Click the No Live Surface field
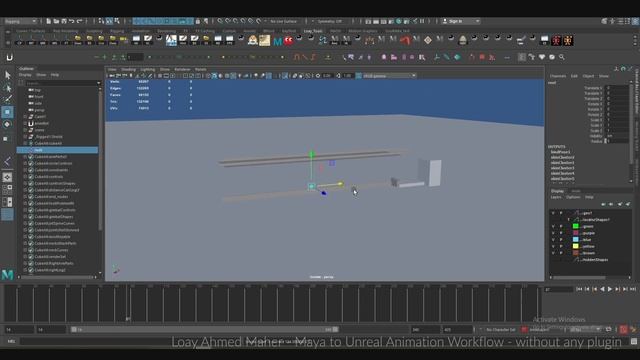The height and width of the screenshot is (360, 640). (x=283, y=21)
